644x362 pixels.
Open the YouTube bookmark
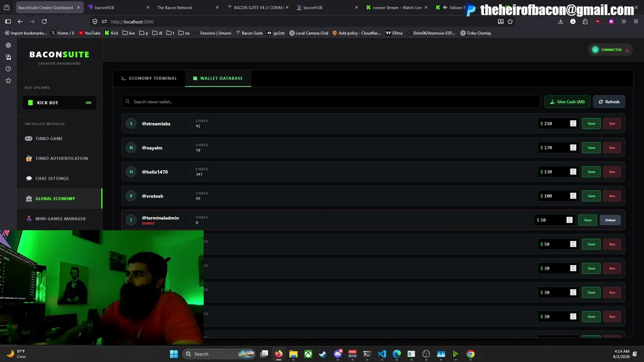pos(90,33)
